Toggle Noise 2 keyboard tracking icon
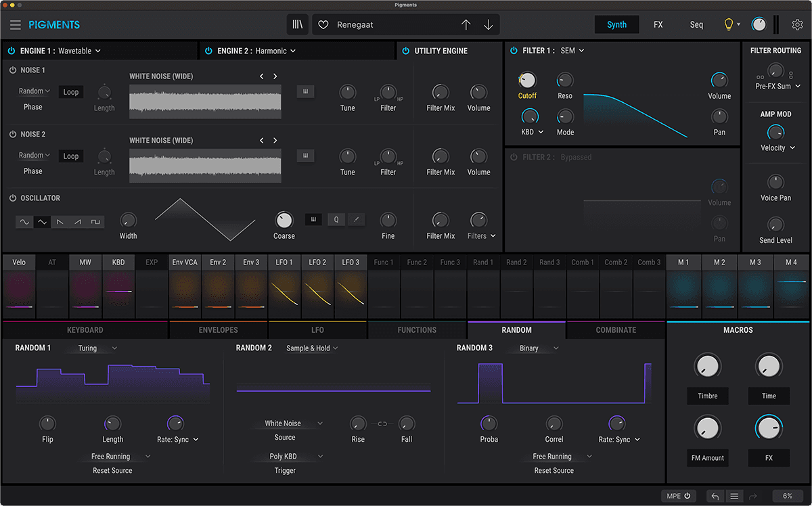Image resolution: width=812 pixels, height=506 pixels. click(305, 156)
